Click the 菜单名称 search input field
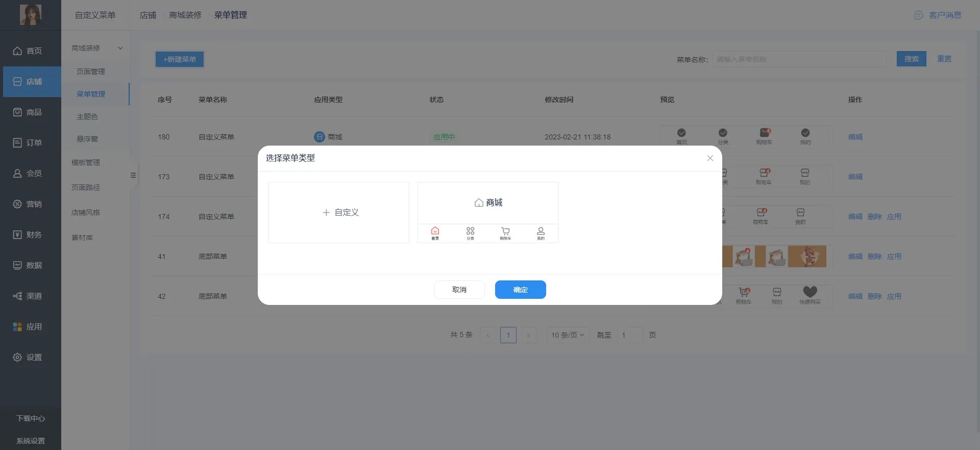The height and width of the screenshot is (450, 980). pyautogui.click(x=799, y=59)
